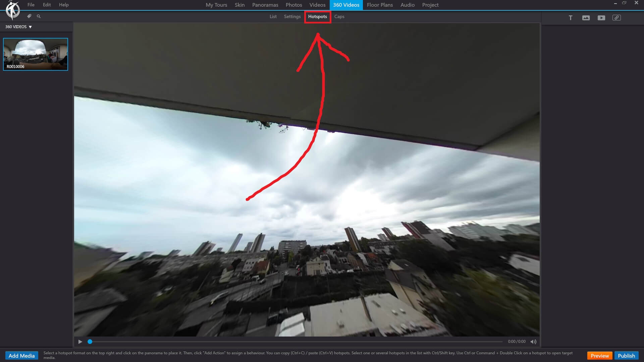Image resolution: width=644 pixels, height=362 pixels.
Task: Click the Caps tab
Action: click(x=339, y=16)
